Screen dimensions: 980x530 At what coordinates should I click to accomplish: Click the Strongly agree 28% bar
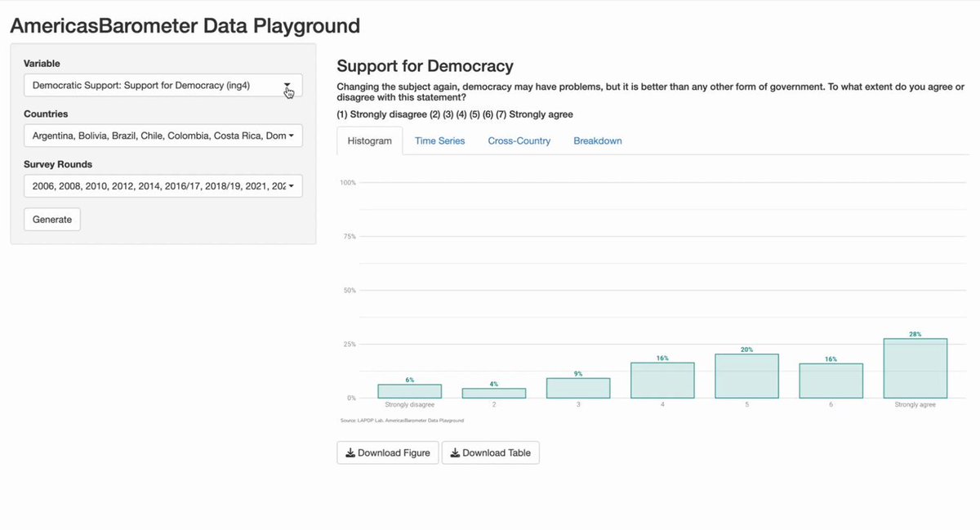coord(915,368)
